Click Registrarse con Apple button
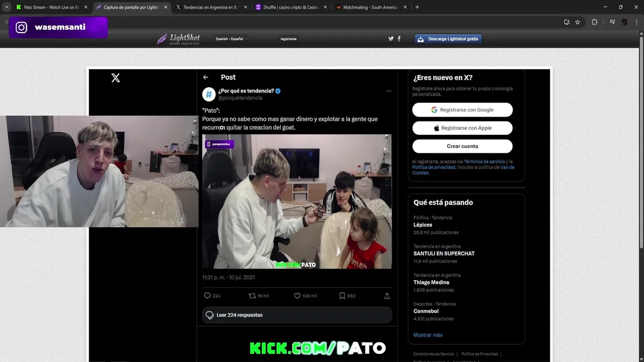 click(462, 128)
